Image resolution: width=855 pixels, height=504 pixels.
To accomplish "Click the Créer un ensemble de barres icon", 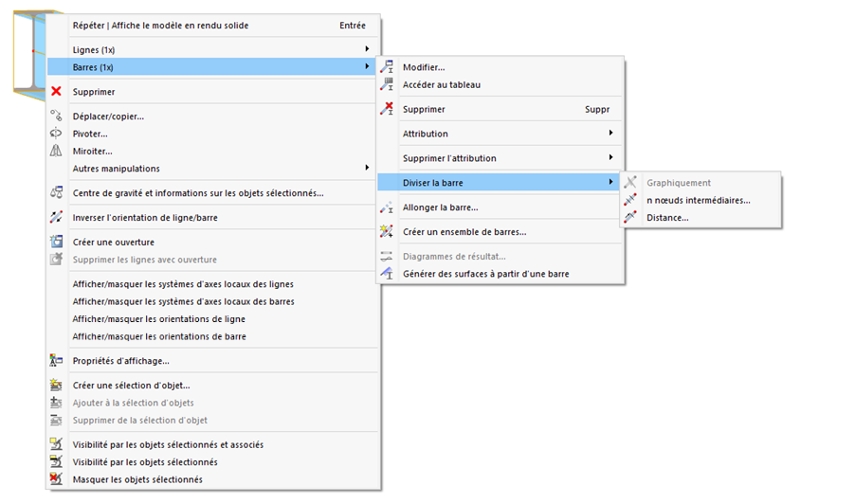I will (387, 231).
